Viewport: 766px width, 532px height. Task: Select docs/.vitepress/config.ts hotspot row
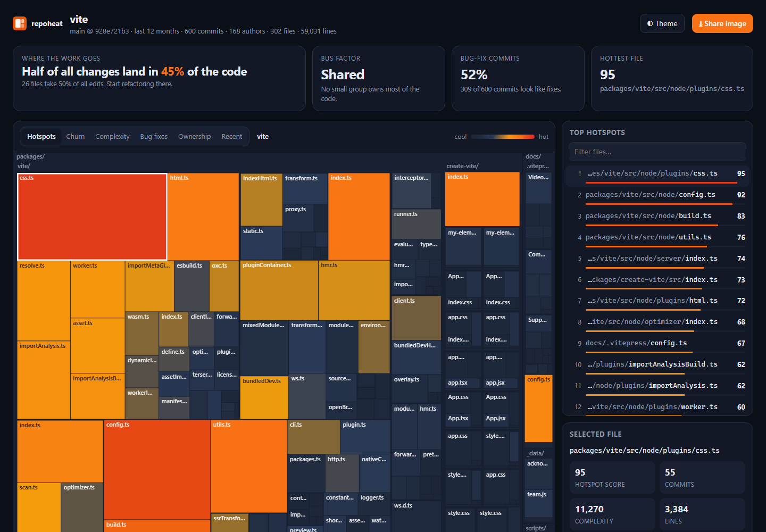click(x=657, y=345)
